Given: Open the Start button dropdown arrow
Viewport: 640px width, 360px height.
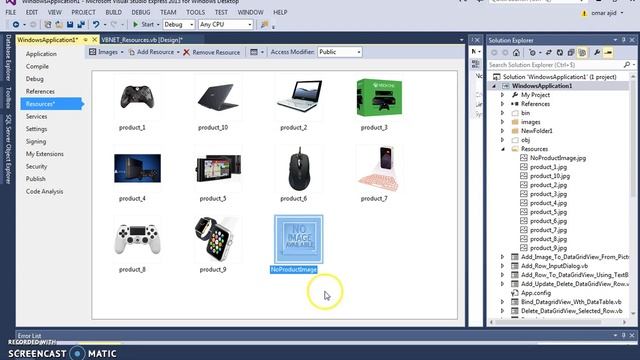Looking at the screenshot, I should pos(158,24).
